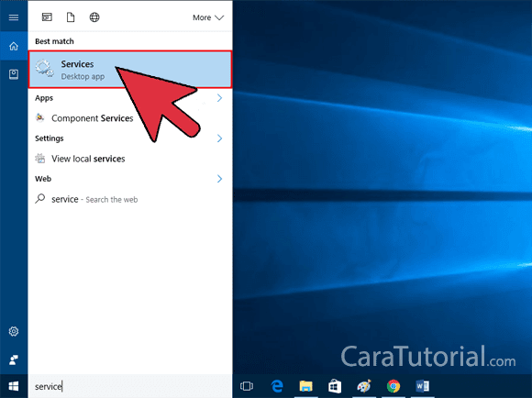Screen dimensions: 532x398
Task: Select the Home icon in the sidebar
Action: [x=14, y=46]
